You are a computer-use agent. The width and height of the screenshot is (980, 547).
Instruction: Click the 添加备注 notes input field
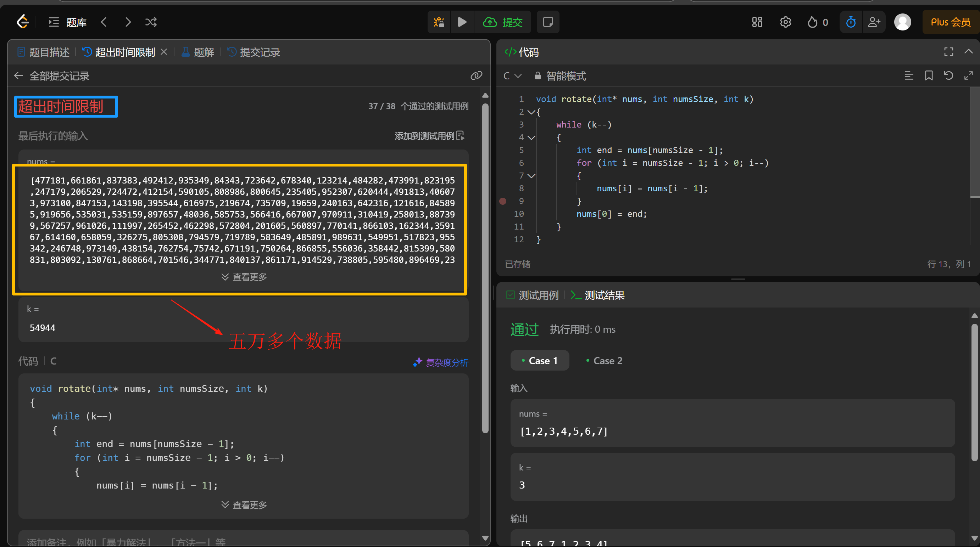coord(244,541)
